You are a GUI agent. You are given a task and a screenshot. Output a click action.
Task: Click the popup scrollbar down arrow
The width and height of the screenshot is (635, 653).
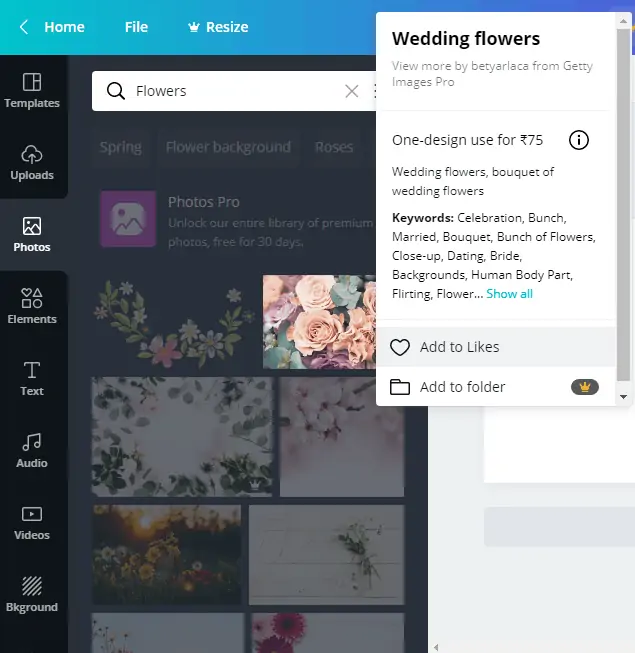coord(624,397)
